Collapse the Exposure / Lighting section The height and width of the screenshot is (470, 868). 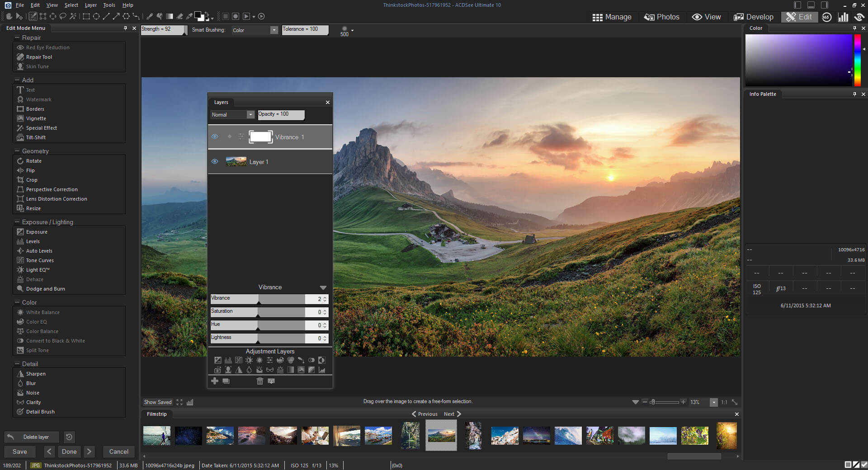point(17,222)
